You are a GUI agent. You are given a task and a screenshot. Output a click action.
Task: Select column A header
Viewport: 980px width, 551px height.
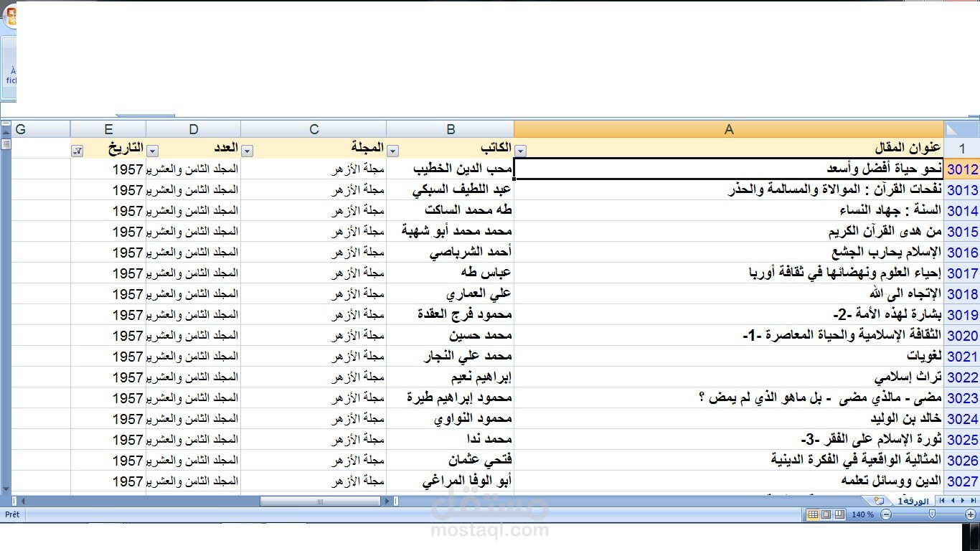coord(730,129)
